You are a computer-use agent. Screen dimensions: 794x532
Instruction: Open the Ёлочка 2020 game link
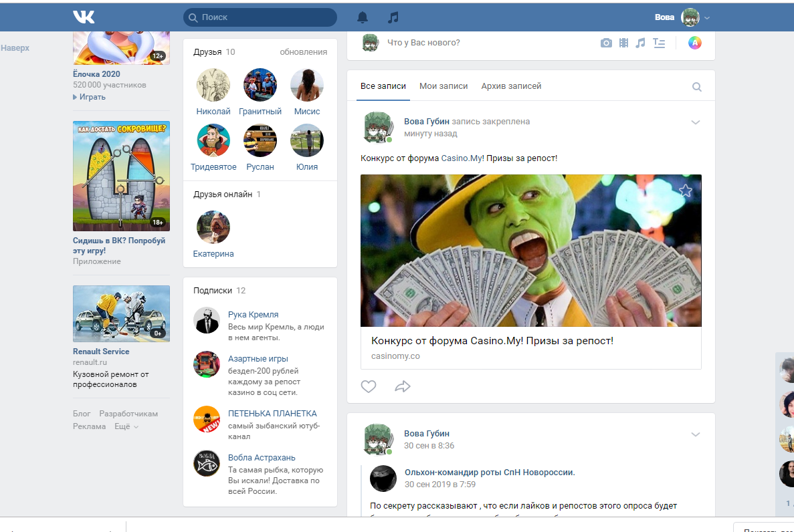pos(96,74)
